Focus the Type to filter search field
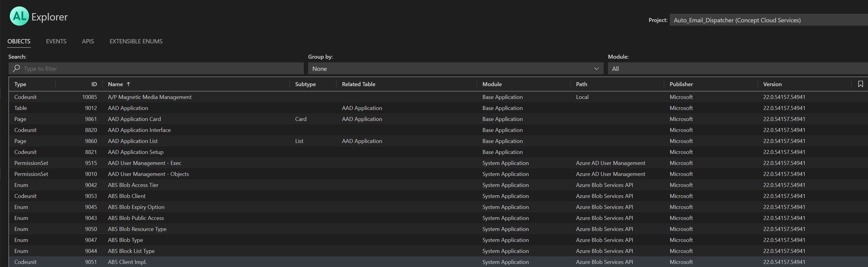868x267 pixels. pyautogui.click(x=156, y=69)
